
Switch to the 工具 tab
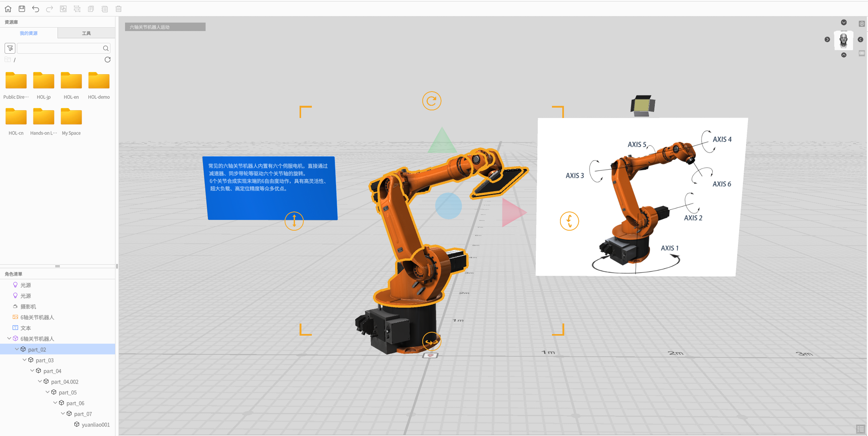tap(86, 33)
